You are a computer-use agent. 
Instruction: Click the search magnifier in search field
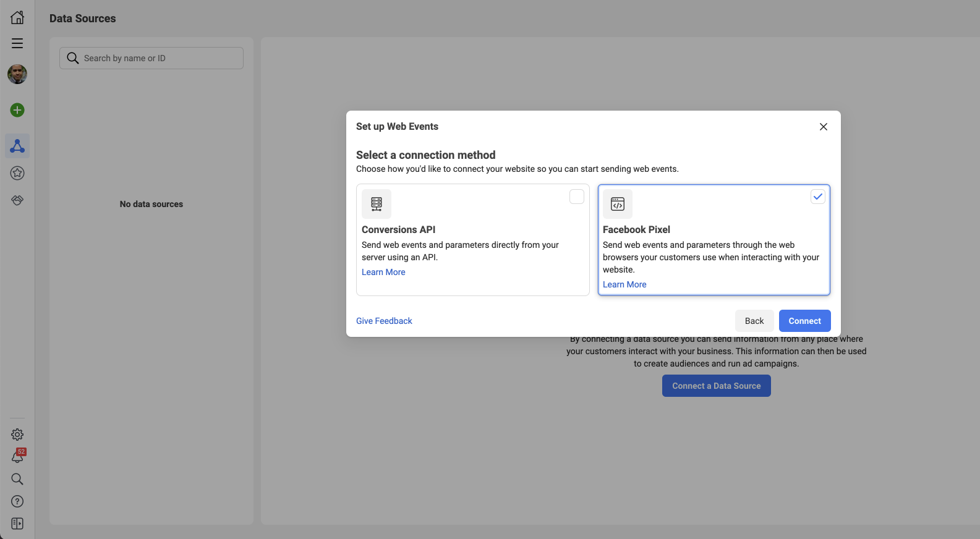(73, 58)
